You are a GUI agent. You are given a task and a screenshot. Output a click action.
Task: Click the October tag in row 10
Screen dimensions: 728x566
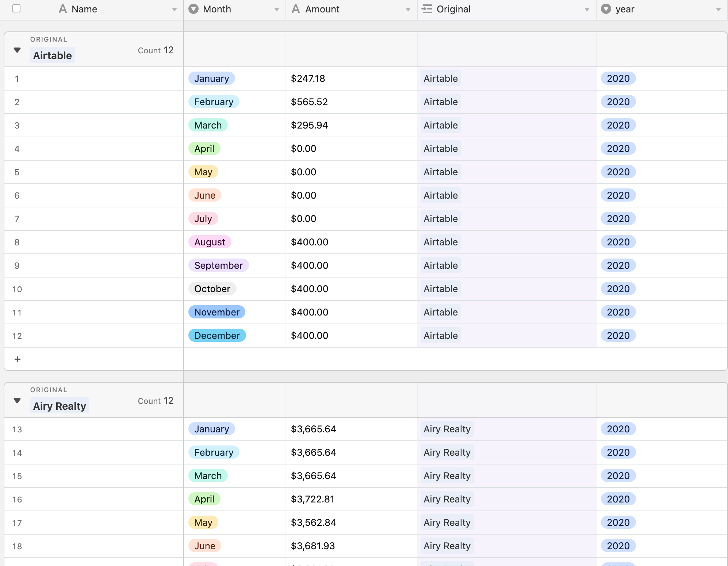coord(212,288)
